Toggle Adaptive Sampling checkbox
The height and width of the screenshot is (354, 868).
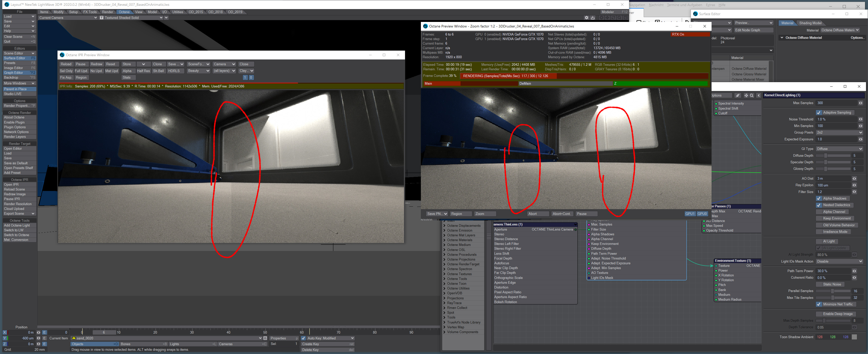click(x=819, y=112)
